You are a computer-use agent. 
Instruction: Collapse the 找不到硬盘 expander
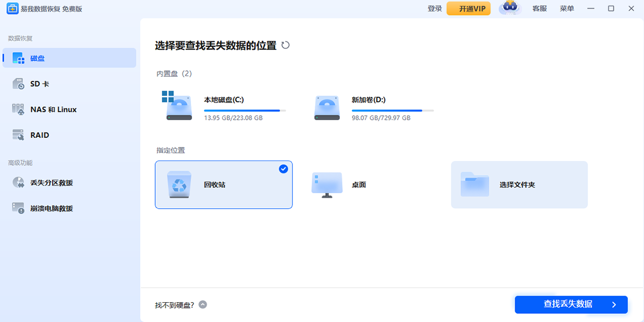click(x=203, y=304)
